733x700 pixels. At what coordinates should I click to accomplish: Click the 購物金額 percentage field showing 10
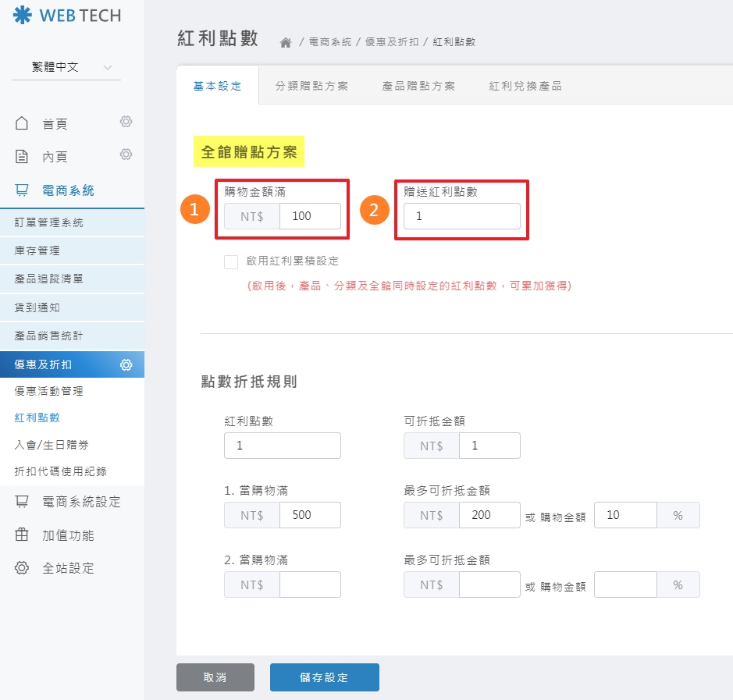[x=625, y=515]
